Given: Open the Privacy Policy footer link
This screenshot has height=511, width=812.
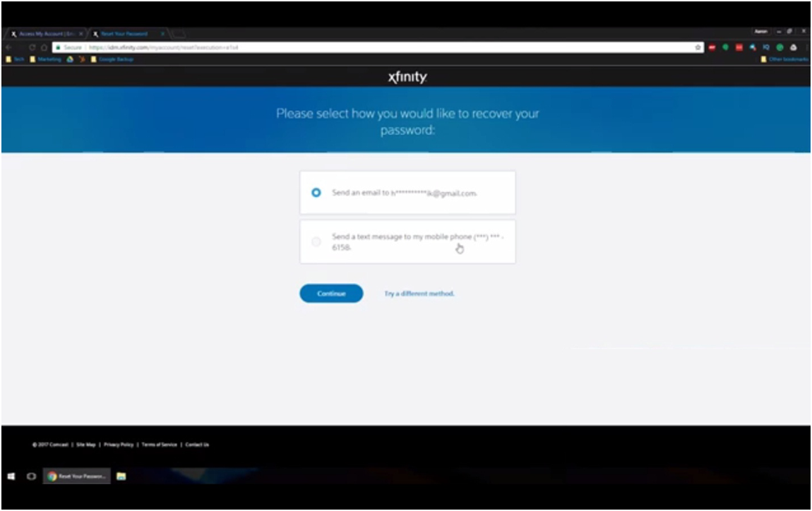Looking at the screenshot, I should 119,445.
